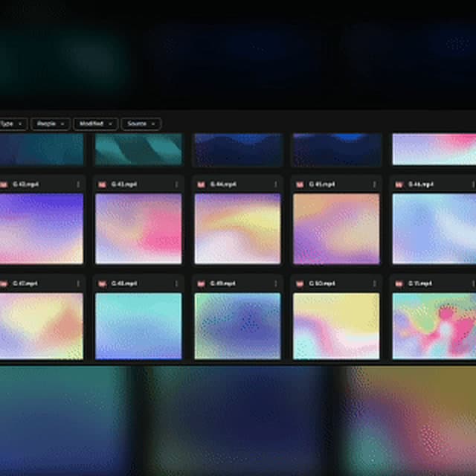Click the video file icon beside G 51.mp4
476x476 pixels.
(399, 284)
